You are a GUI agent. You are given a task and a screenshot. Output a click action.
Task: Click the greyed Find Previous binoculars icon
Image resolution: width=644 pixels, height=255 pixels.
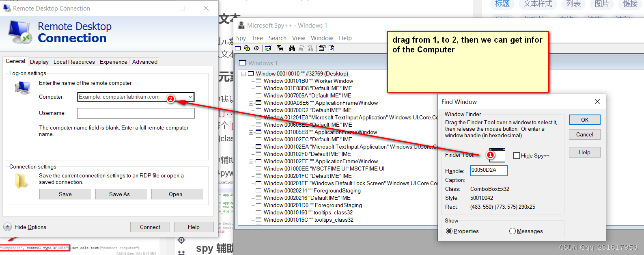pyautogui.click(x=310, y=48)
